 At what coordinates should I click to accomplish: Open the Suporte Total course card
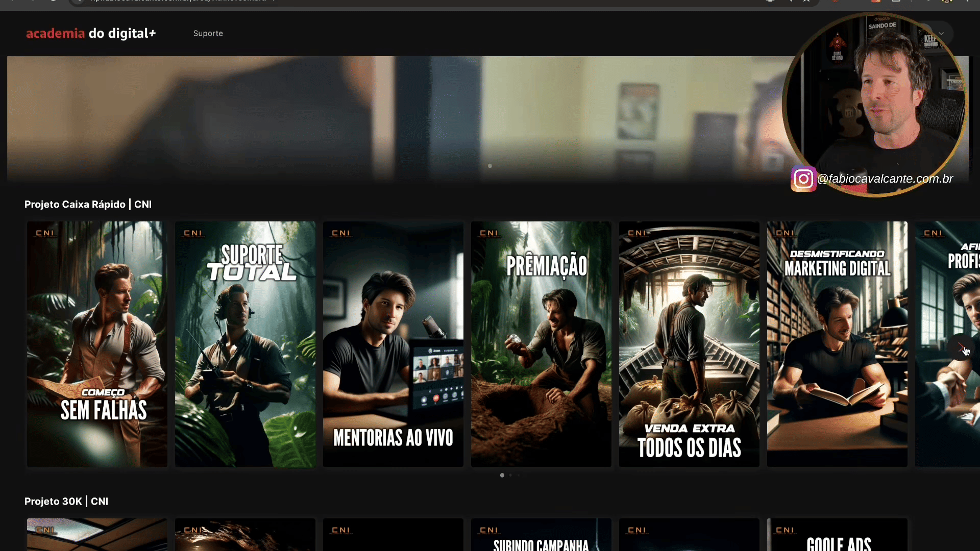point(245,344)
